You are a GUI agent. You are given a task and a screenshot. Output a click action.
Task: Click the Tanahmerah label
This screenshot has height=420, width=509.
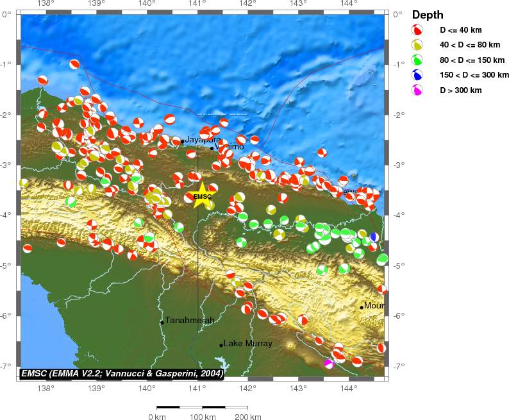[x=190, y=321]
